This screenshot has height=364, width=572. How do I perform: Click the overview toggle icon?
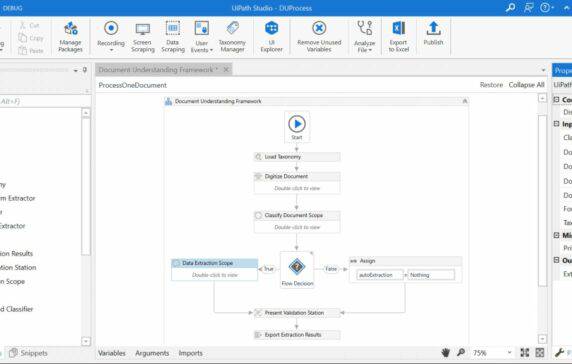click(x=540, y=353)
